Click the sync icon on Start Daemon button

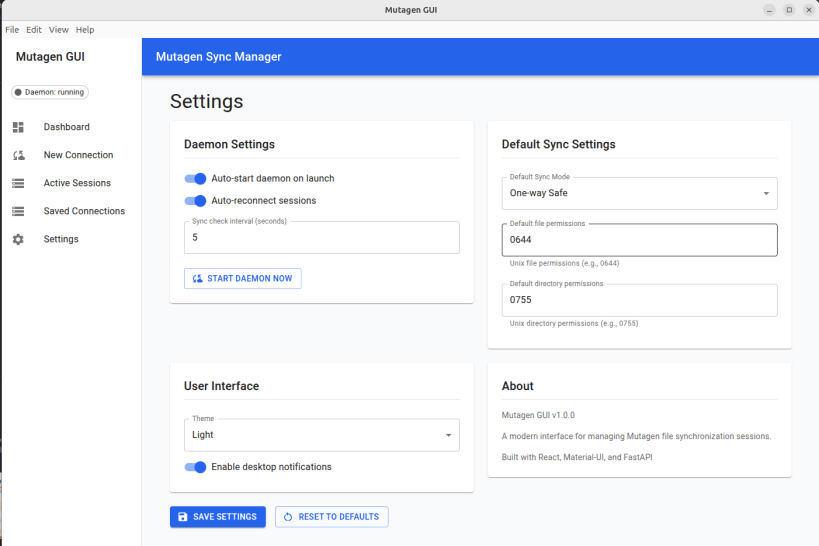[197, 278]
